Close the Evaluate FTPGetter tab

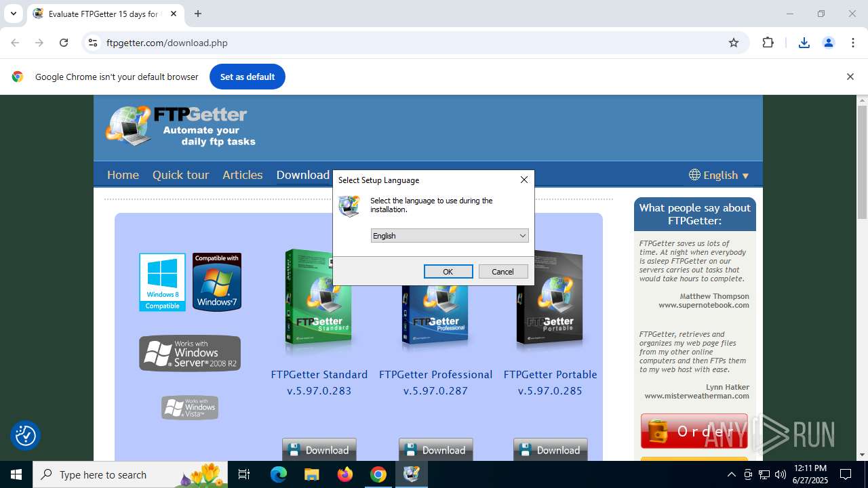[x=174, y=14]
